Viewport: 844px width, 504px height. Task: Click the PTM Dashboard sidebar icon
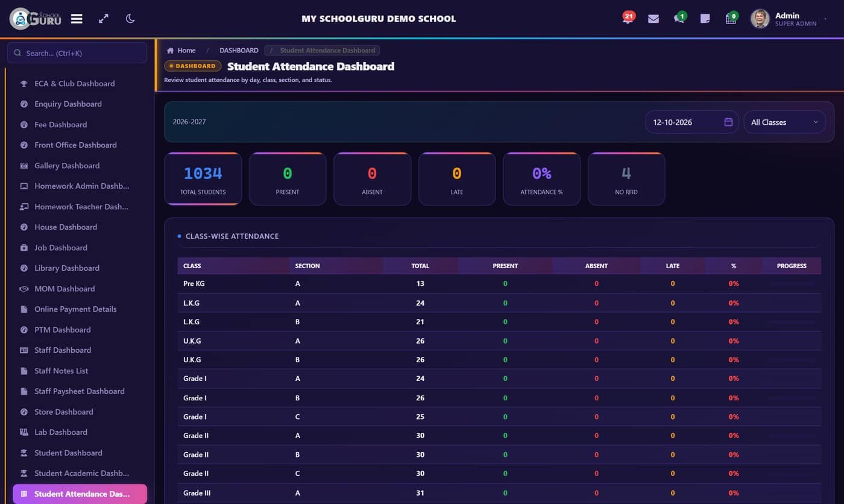[x=24, y=330]
